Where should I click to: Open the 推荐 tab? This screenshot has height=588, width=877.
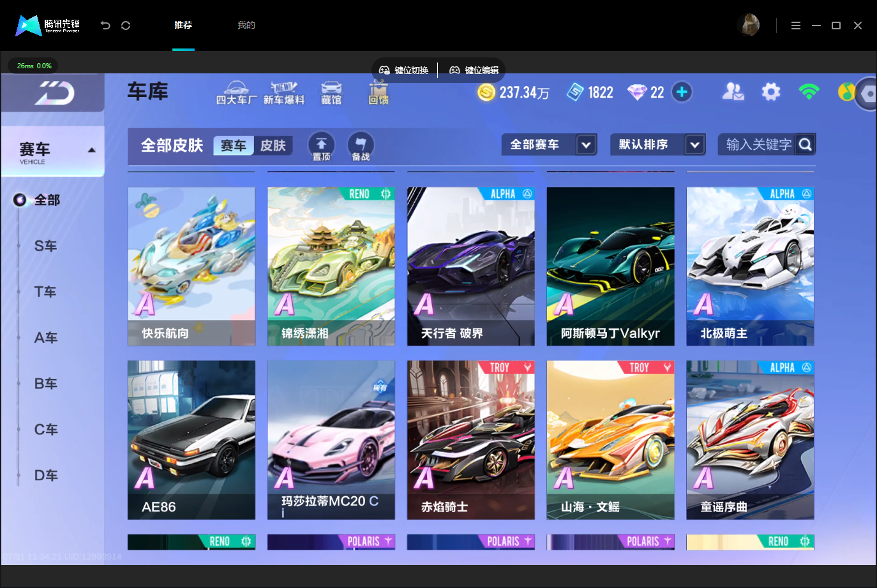[x=183, y=26]
